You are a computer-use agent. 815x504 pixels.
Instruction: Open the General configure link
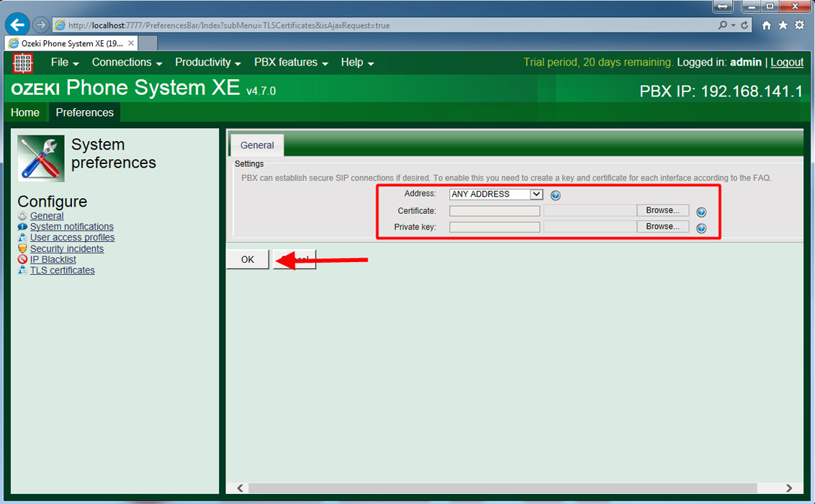[x=47, y=215]
